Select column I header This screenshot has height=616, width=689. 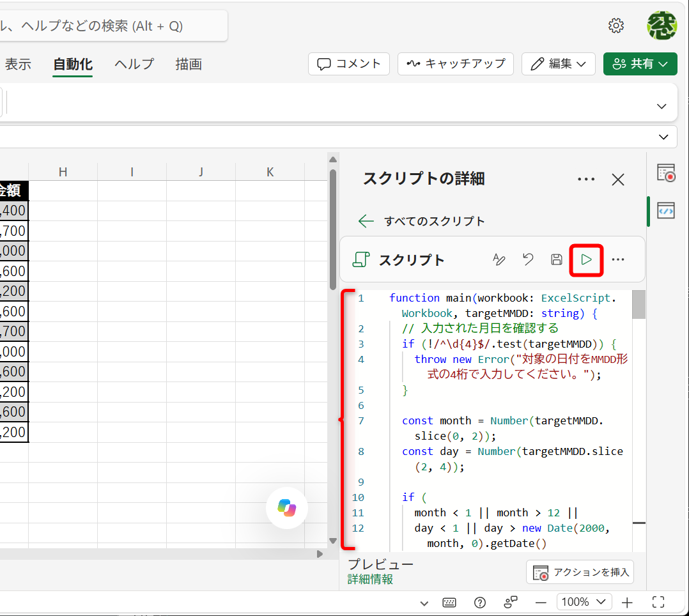tap(132, 172)
